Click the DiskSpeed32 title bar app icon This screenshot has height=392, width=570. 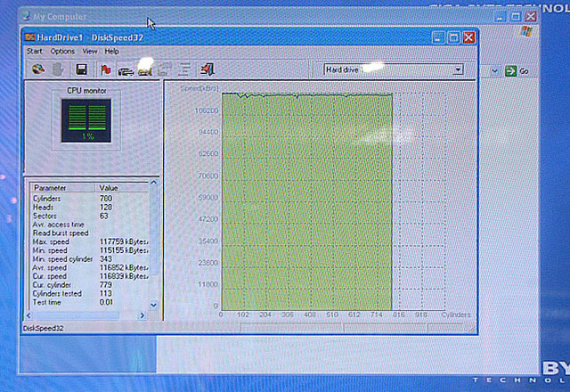(x=31, y=37)
